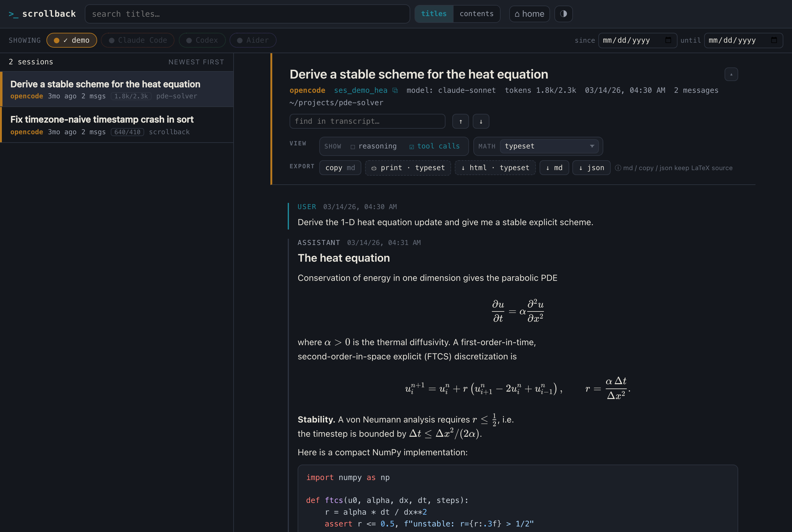
Task: Go to home
Action: click(x=529, y=14)
